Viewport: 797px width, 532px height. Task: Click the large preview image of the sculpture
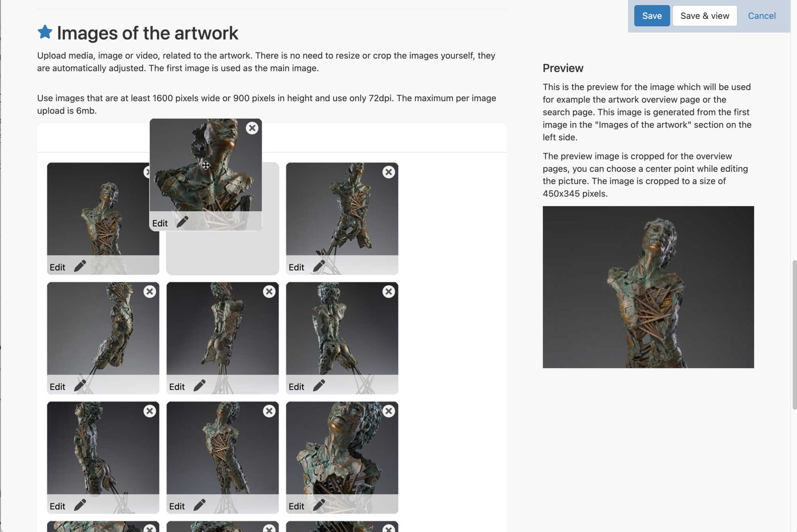tap(648, 287)
